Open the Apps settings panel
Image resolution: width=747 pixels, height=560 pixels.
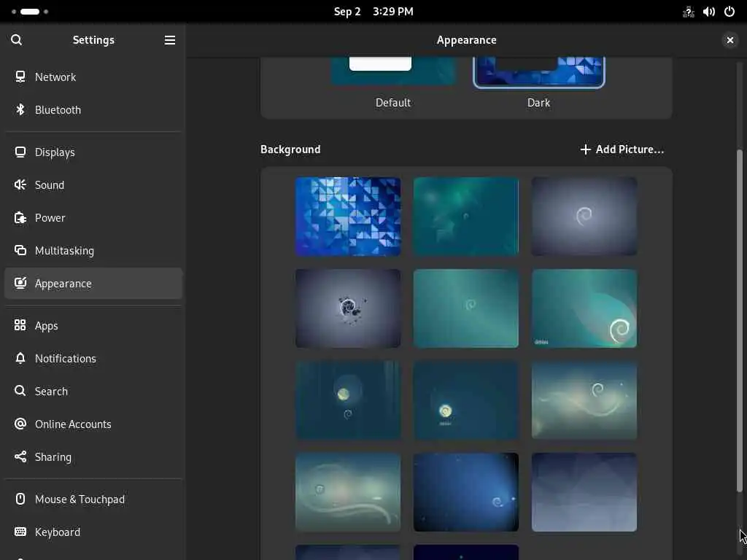click(93, 326)
